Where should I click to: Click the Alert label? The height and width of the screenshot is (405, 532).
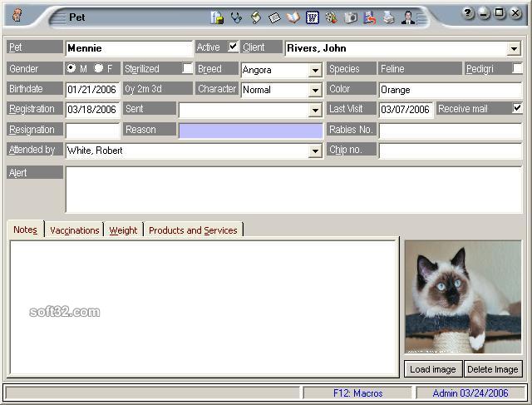[x=35, y=172]
